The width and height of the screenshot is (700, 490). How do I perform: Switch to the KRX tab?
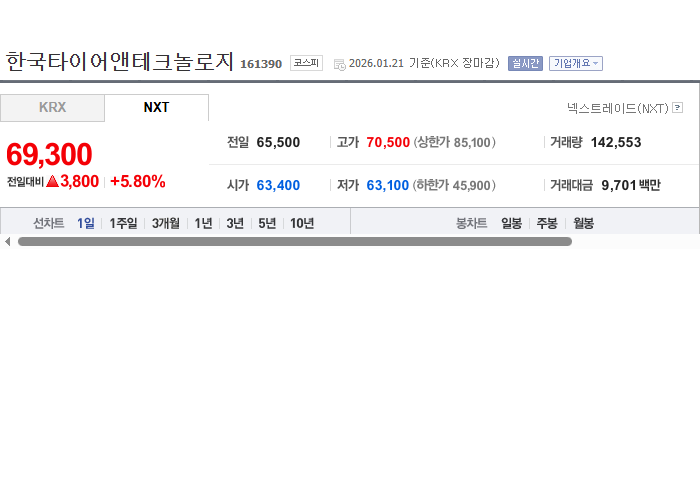coord(52,108)
